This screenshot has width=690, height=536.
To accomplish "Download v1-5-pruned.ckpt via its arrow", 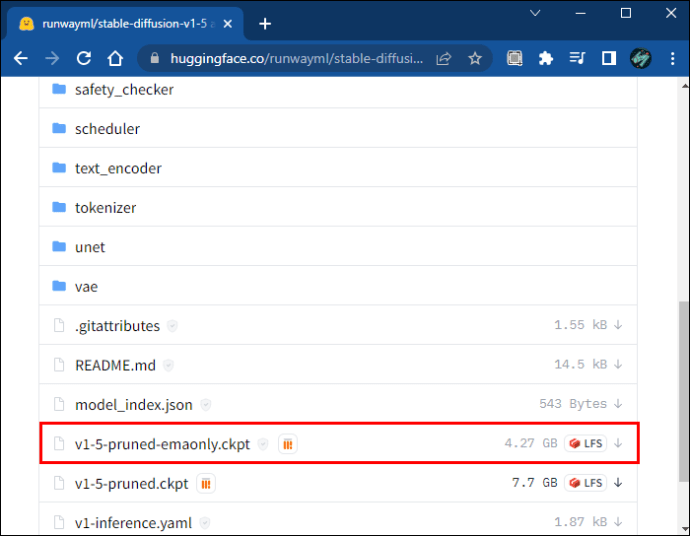I will (x=618, y=483).
